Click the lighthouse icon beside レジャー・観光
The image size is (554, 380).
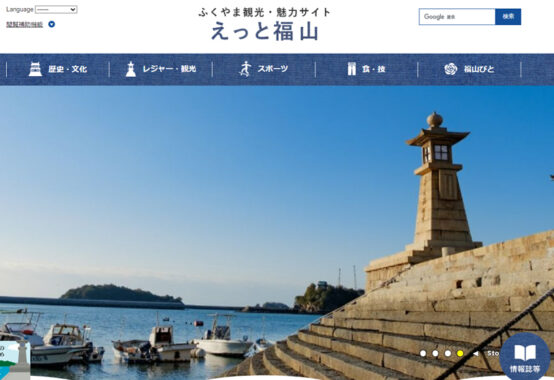pos(131,69)
